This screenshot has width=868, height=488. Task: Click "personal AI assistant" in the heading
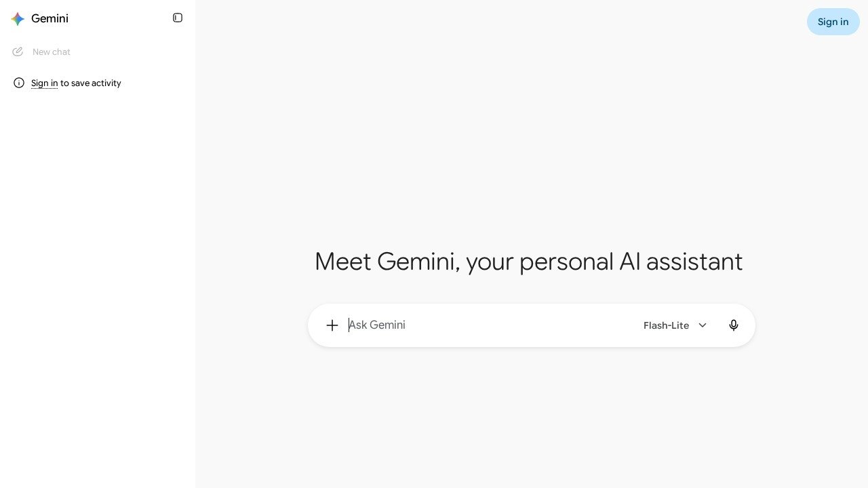pos(631,262)
